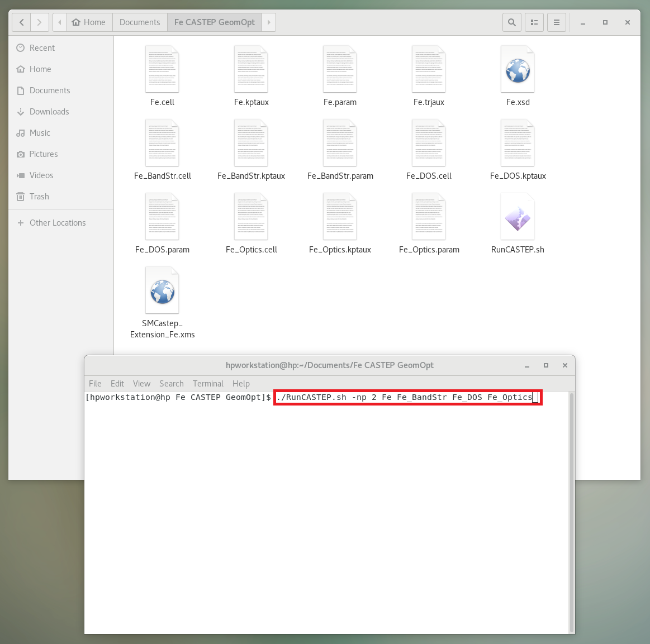The height and width of the screenshot is (644, 650).
Task: Select the Fe.cell file
Action: click(162, 70)
